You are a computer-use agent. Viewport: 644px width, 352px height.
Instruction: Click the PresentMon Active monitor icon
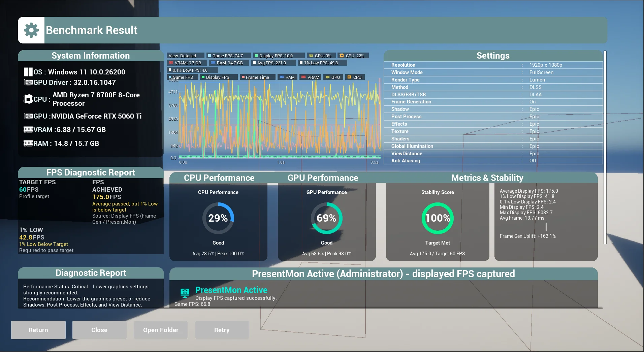point(185,293)
